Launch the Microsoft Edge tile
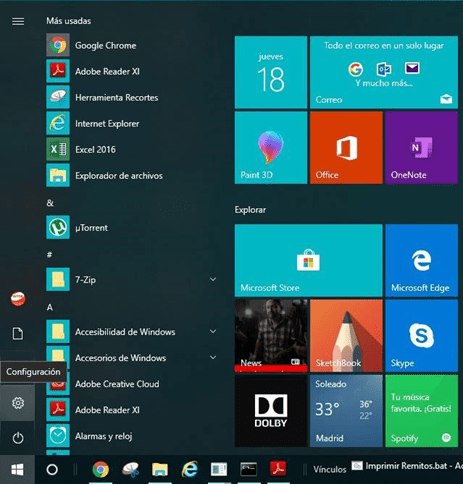The image size is (463, 484). [421, 260]
